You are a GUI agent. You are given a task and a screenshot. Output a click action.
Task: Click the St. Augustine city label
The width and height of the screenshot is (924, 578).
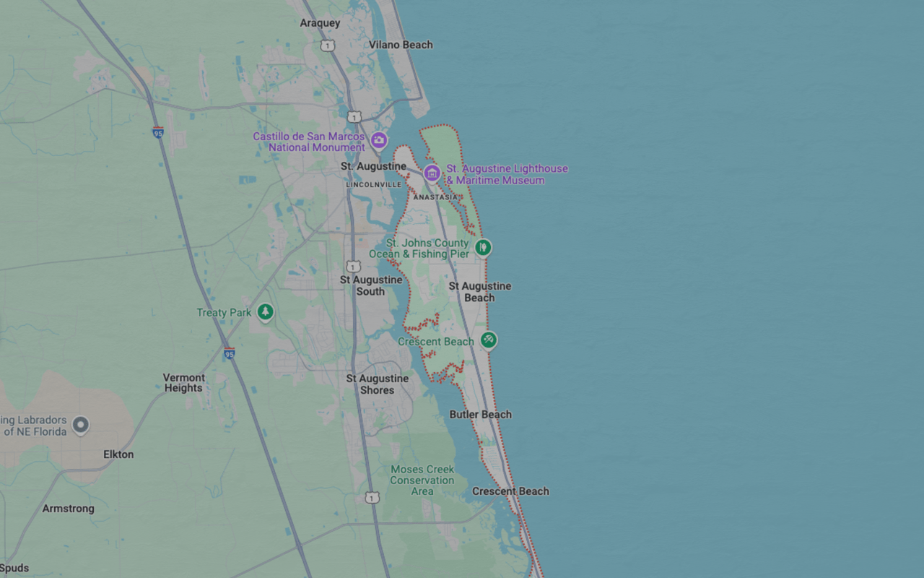pos(373,166)
